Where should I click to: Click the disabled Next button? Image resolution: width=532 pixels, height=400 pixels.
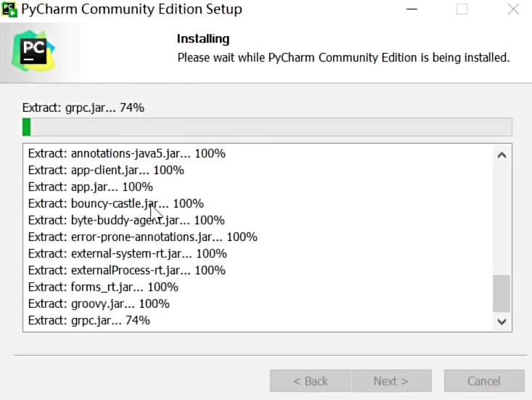tap(391, 381)
